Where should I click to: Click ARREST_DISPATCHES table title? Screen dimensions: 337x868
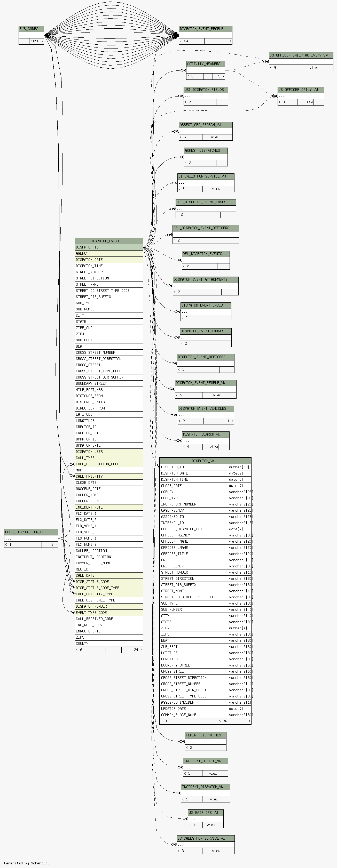[x=206, y=151]
